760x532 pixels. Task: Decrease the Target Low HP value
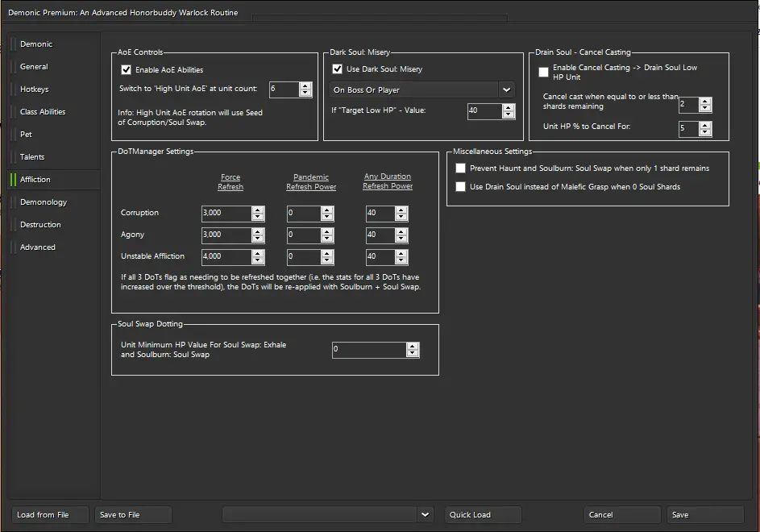point(509,114)
